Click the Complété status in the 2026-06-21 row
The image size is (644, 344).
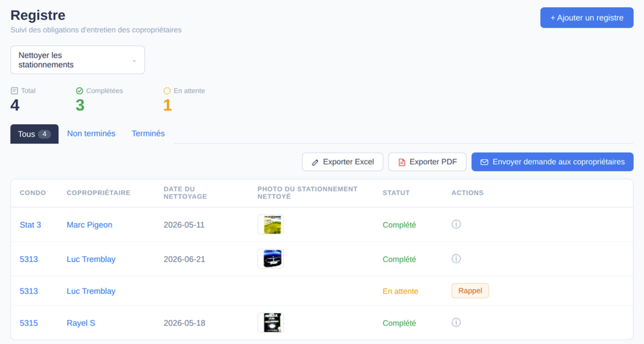tap(399, 259)
